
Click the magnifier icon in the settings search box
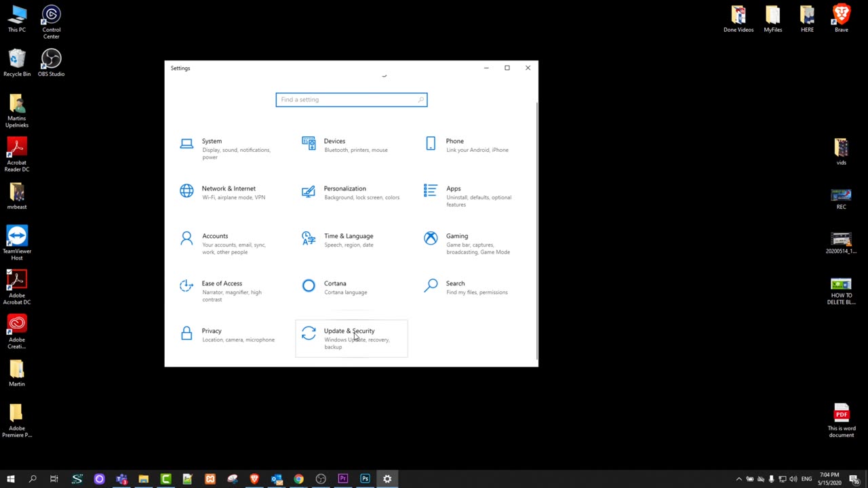click(x=420, y=100)
